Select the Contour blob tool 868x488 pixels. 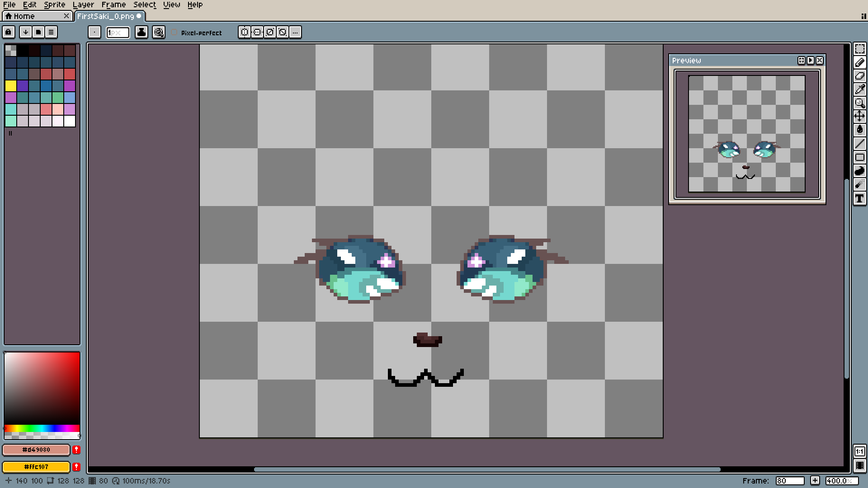(859, 171)
